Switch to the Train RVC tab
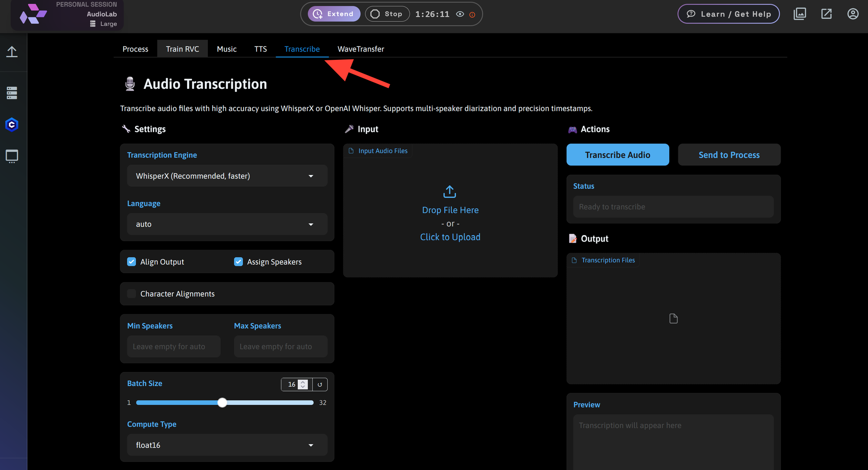Viewport: 868px width, 470px height. 182,49
